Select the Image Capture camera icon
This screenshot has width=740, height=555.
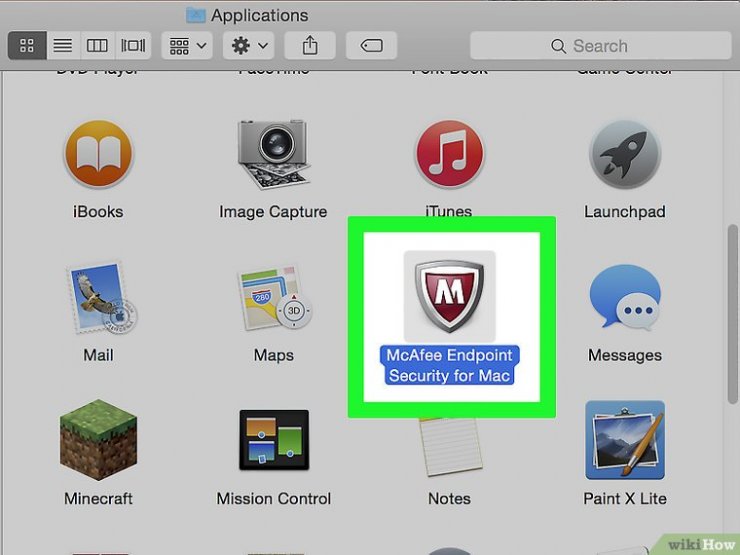point(273,154)
